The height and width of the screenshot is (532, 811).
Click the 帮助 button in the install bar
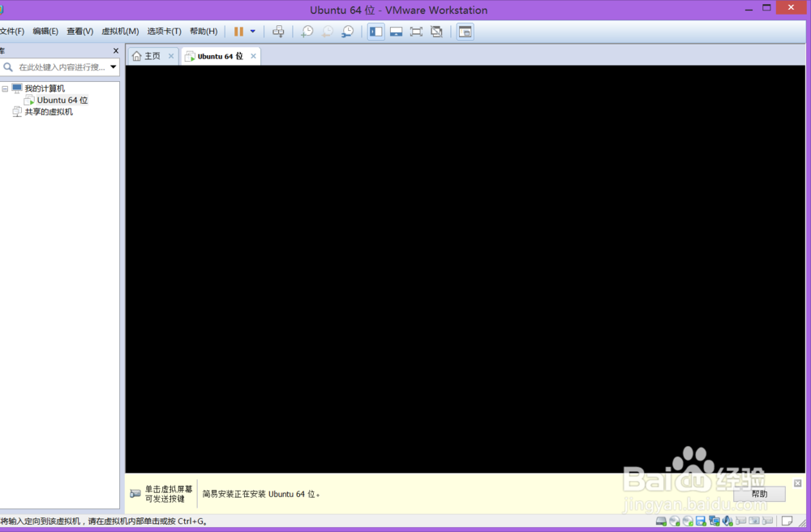click(x=759, y=494)
